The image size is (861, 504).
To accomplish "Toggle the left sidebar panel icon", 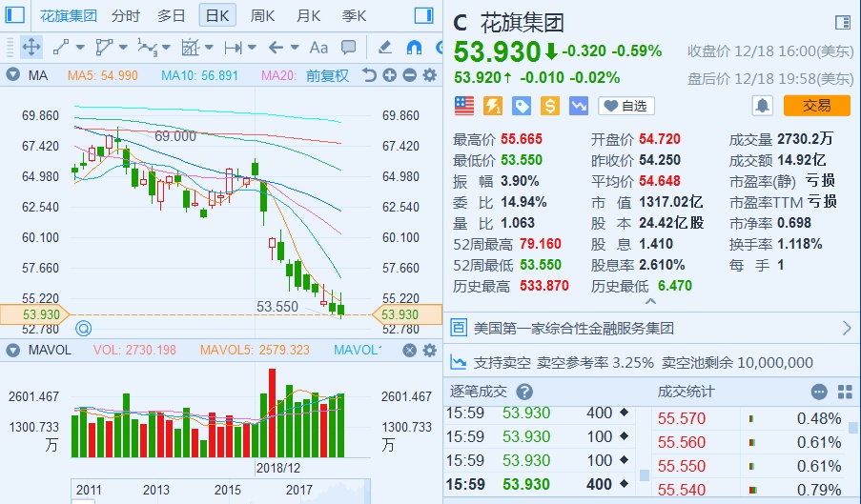I will [x=15, y=15].
